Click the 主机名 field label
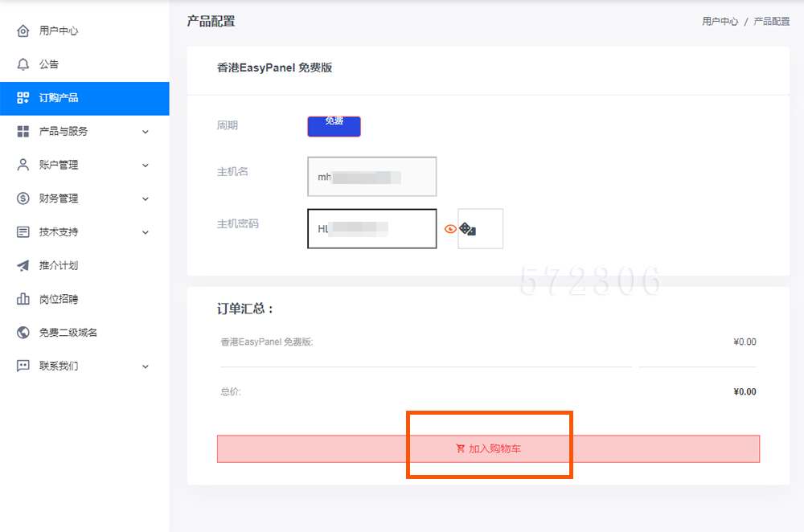 (x=232, y=172)
